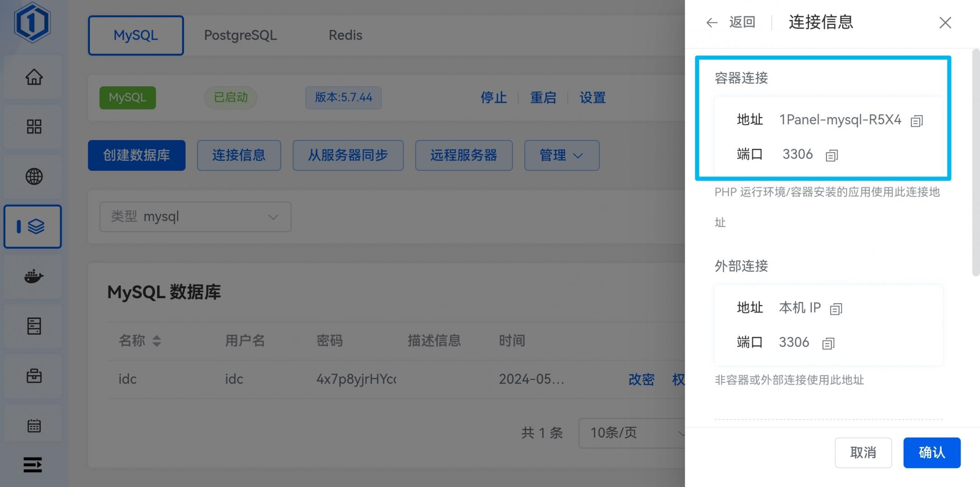This screenshot has height=487, width=980.
Task: Open the Home dashboard sidebar icon
Action: 34,77
